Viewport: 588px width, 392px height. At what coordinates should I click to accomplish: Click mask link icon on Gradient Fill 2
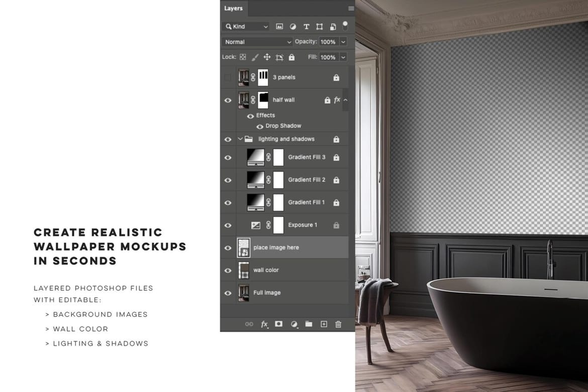click(x=268, y=180)
